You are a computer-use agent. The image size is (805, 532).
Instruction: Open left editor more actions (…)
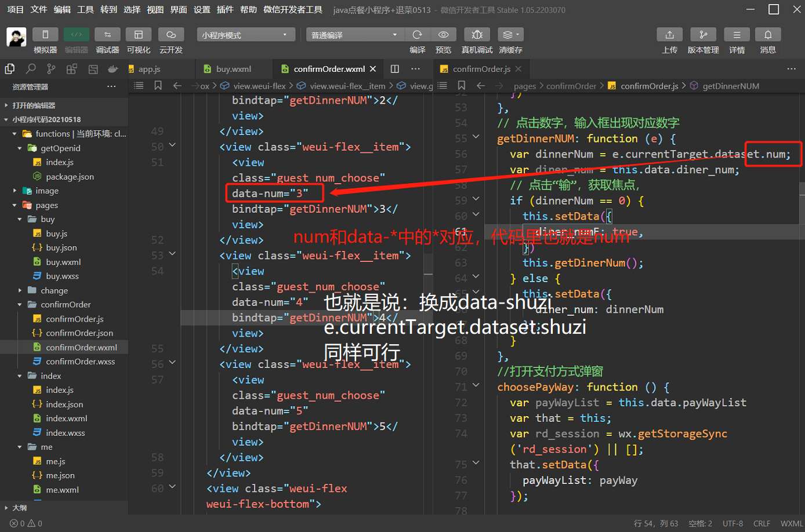[x=416, y=69]
